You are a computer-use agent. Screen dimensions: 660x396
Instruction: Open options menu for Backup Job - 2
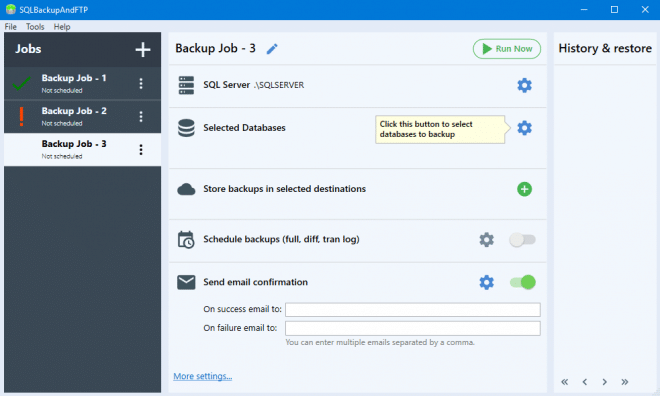141,116
